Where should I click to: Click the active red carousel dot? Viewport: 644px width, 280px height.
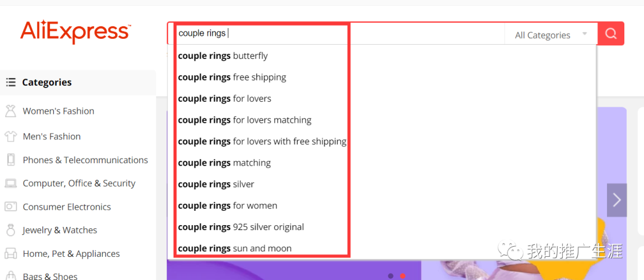402,276
